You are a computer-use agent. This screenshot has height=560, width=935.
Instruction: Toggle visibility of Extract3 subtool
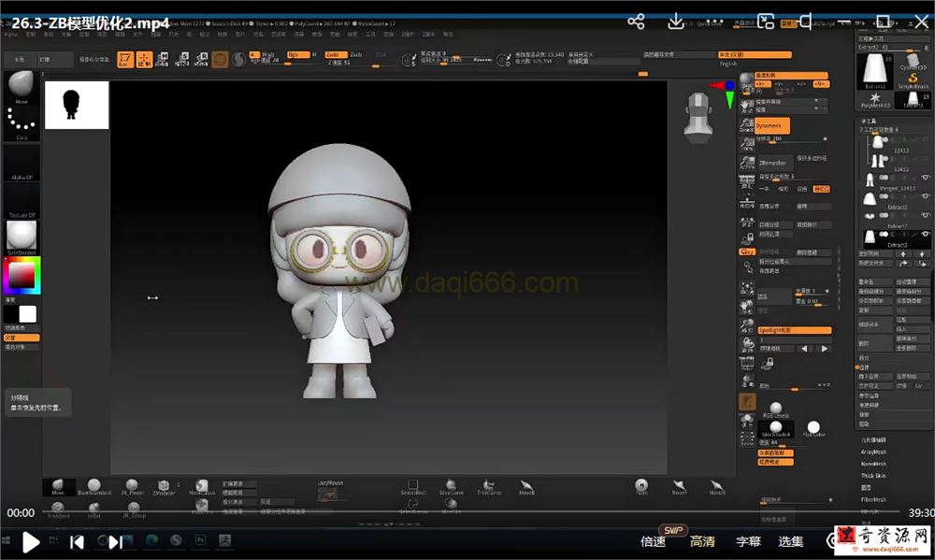pos(926,195)
